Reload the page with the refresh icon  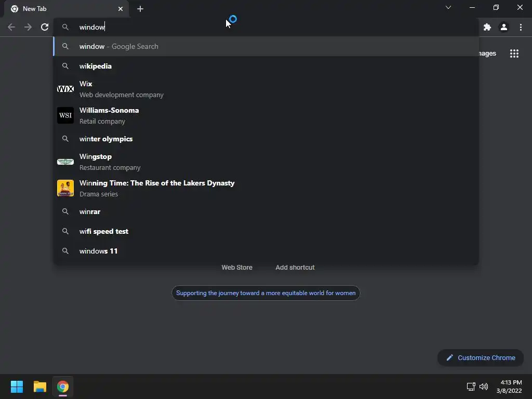tap(45, 27)
